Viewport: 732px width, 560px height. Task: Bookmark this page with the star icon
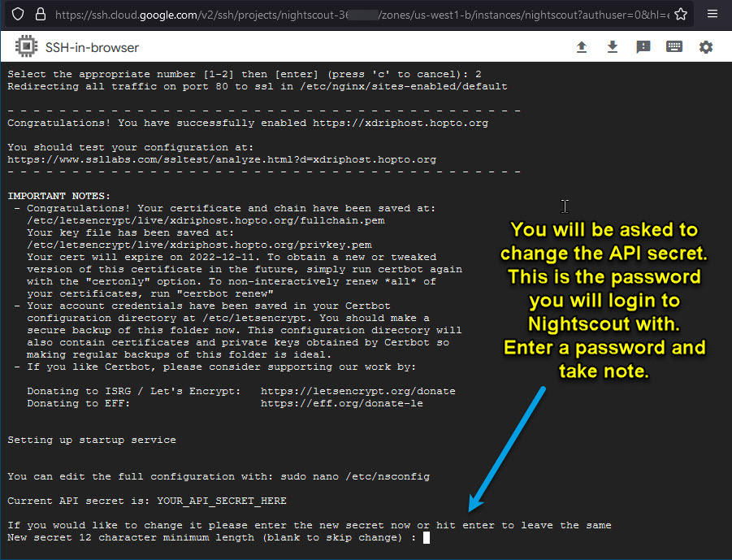click(x=681, y=14)
